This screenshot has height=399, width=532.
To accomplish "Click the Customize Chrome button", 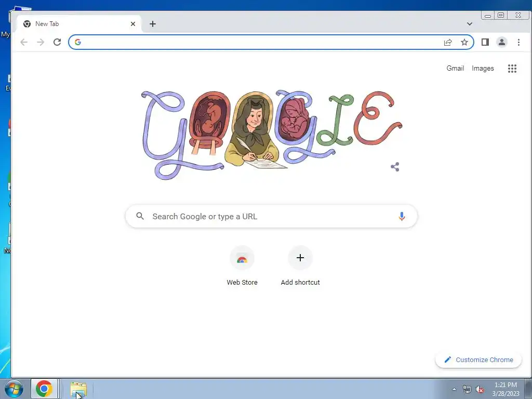I will (478, 360).
